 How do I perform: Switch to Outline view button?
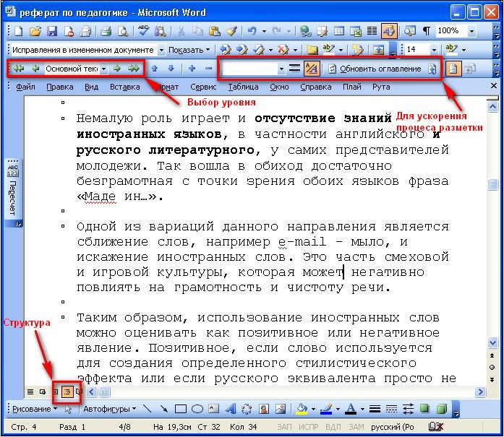click(x=67, y=391)
